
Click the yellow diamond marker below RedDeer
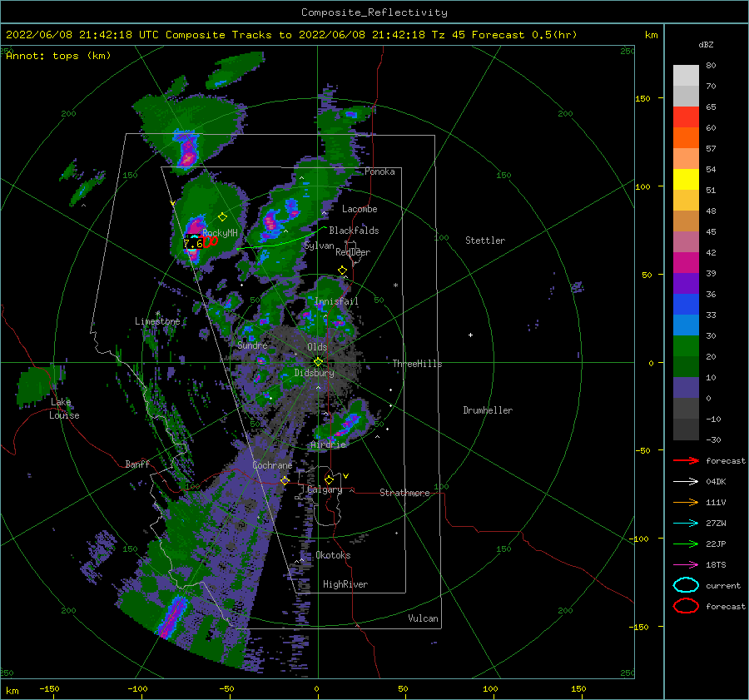342,271
